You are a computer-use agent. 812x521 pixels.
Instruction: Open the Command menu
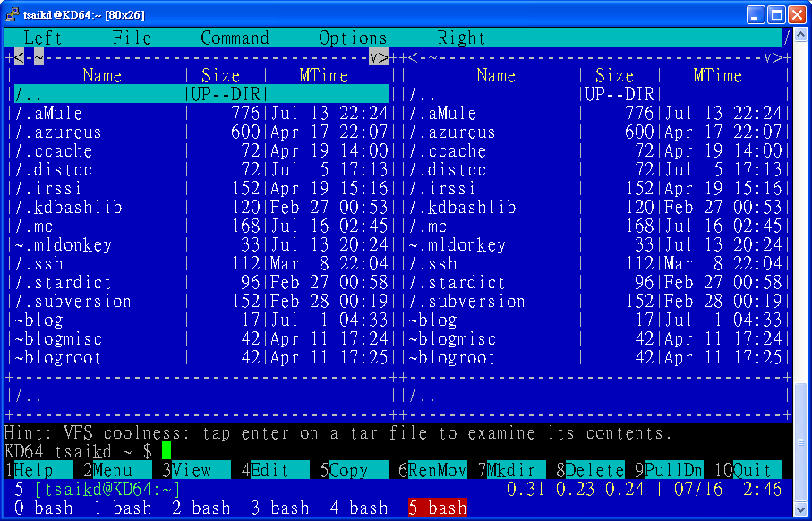point(235,38)
